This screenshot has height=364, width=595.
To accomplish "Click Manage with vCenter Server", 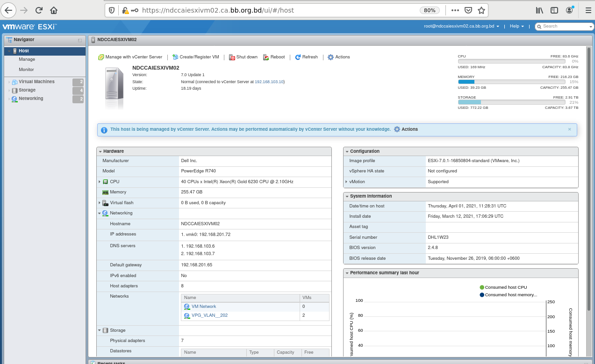I will tap(130, 57).
